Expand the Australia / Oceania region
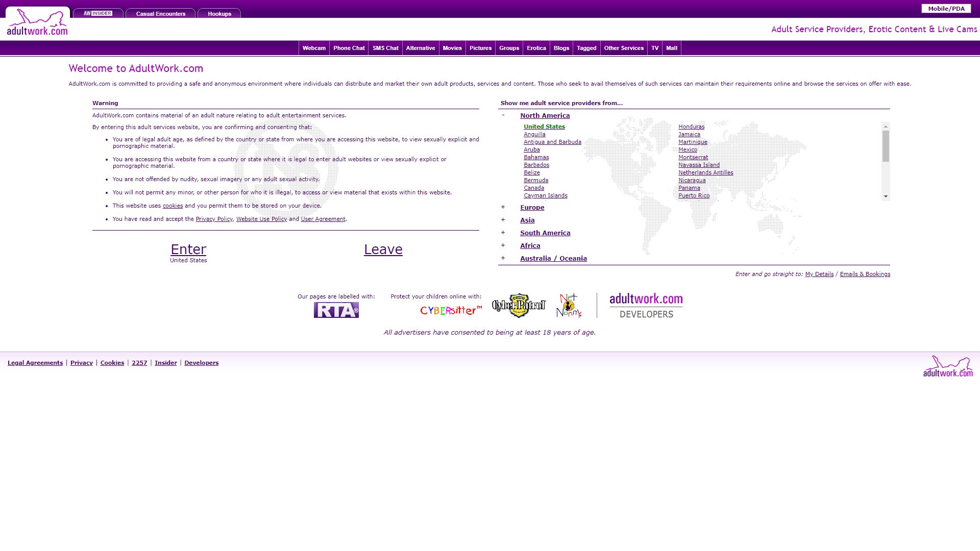The height and width of the screenshot is (551, 980). (503, 258)
